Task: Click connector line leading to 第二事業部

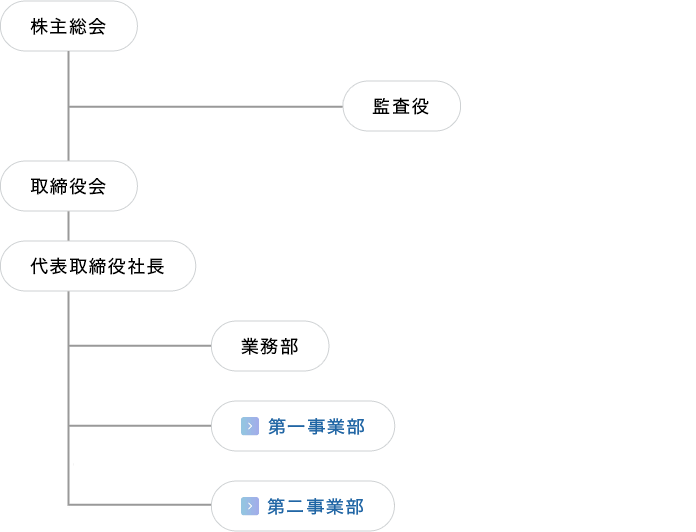Action: pos(140,504)
